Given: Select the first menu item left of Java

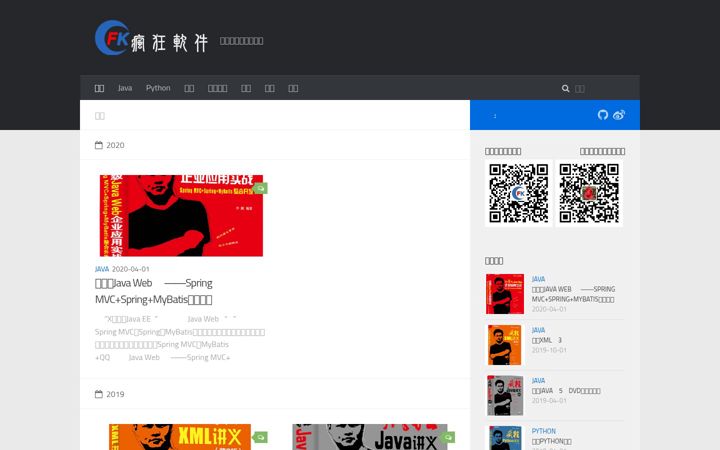Looking at the screenshot, I should (x=99, y=88).
